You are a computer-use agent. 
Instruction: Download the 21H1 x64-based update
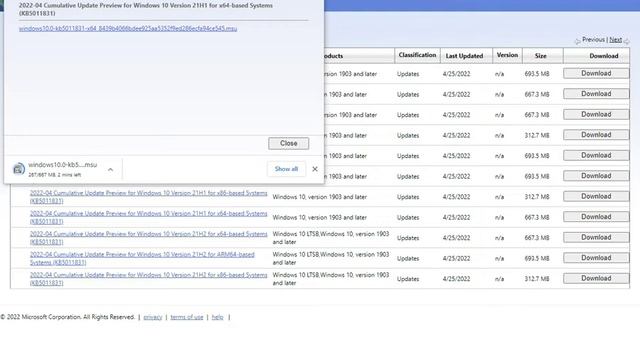pyautogui.click(x=596, y=217)
